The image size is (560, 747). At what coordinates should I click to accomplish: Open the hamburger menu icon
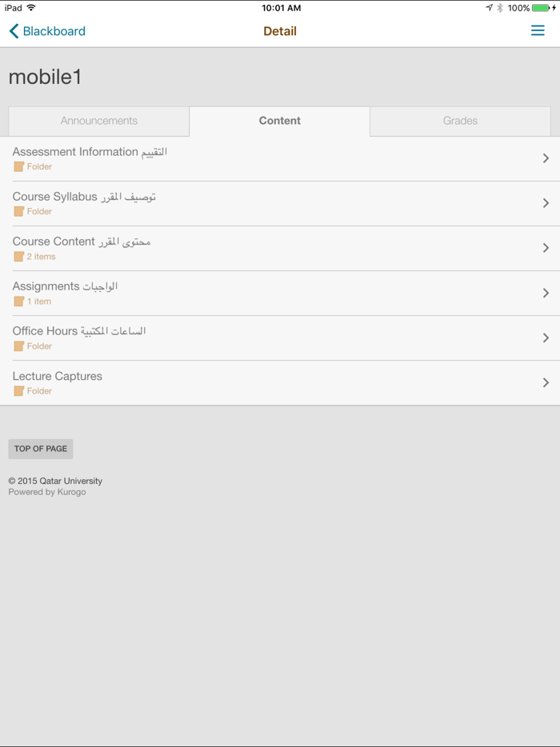(x=537, y=30)
